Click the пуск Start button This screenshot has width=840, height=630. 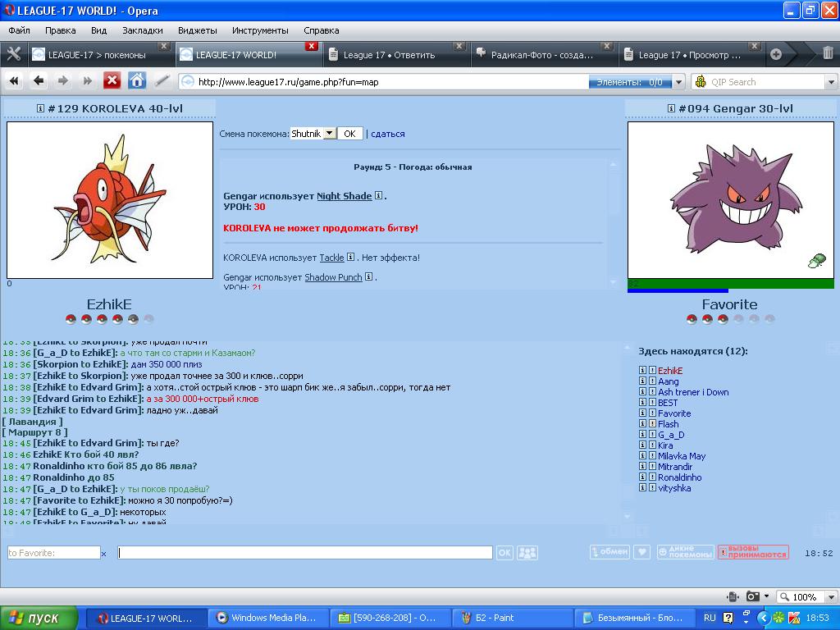39,618
